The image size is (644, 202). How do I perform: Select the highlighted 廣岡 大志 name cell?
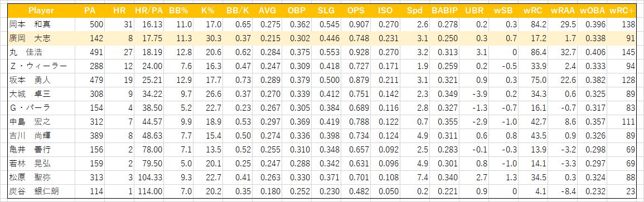point(41,38)
